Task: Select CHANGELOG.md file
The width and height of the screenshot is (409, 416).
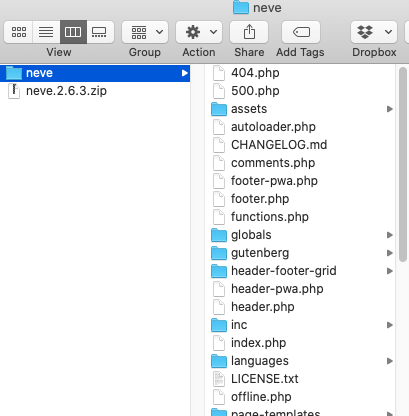Action: coord(300,145)
